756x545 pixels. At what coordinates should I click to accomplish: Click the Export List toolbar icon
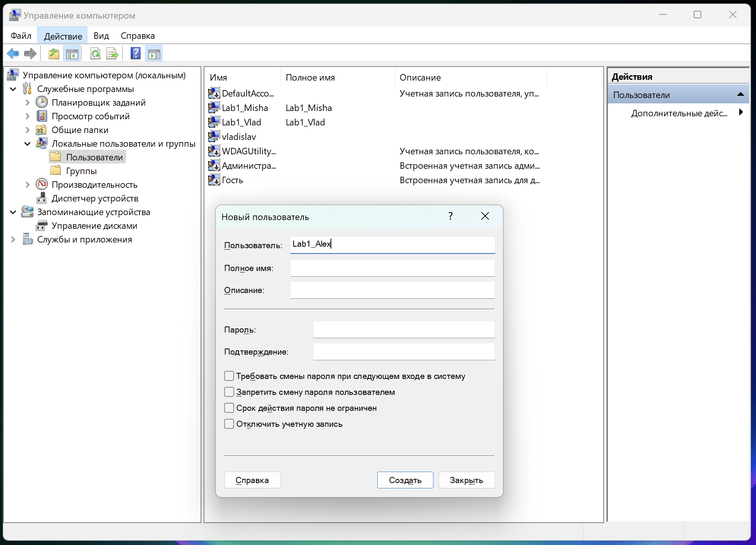click(x=112, y=54)
